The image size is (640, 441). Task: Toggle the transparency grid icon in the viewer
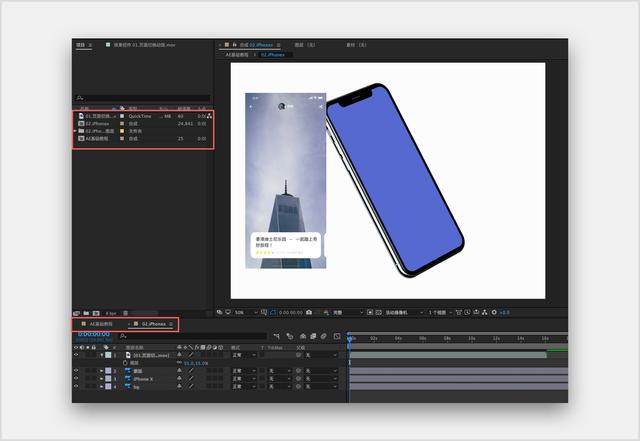tap(379, 312)
